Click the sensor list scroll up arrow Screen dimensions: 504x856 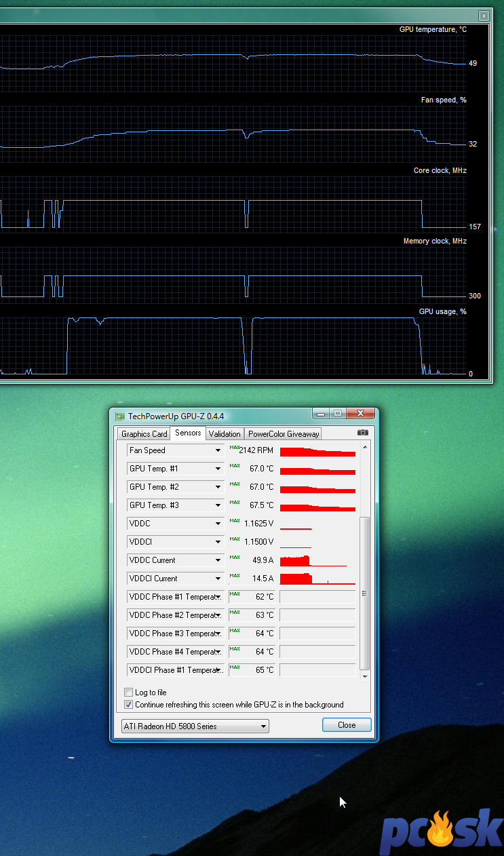pos(365,448)
